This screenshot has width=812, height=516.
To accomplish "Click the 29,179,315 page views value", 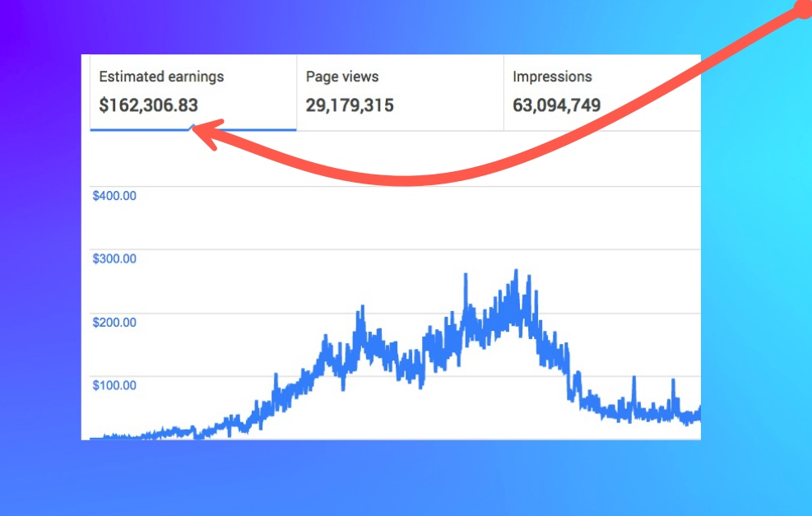I will tap(350, 105).
